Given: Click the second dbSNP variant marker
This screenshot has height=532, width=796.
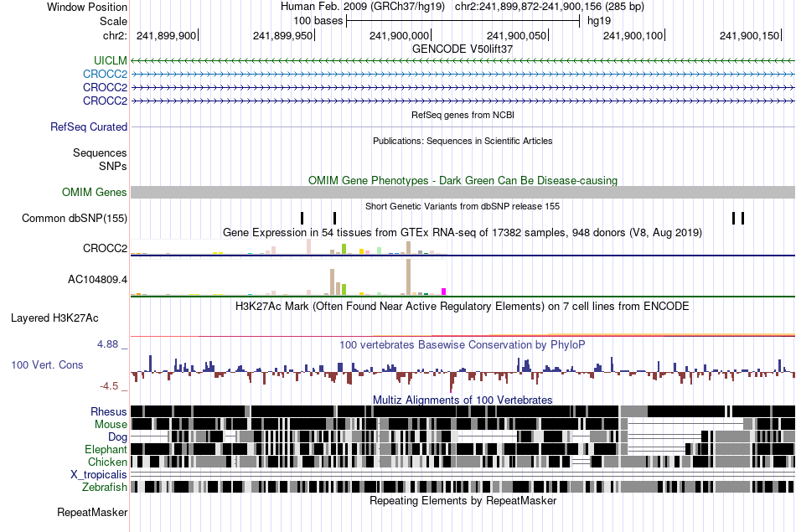Looking at the screenshot, I should 334,219.
